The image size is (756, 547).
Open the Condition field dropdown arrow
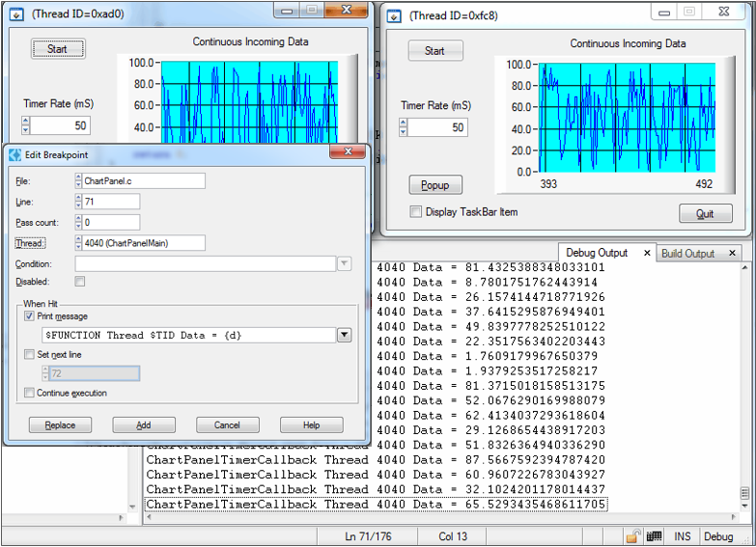(344, 263)
